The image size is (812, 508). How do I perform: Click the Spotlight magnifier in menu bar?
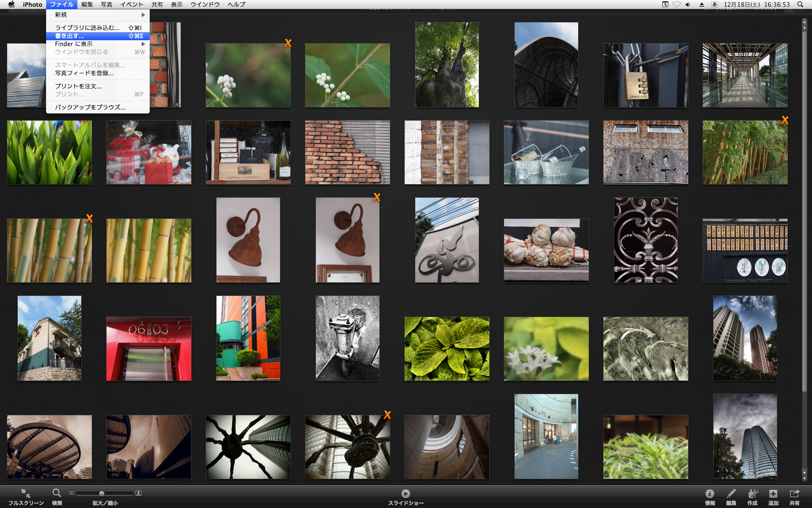click(800, 4)
